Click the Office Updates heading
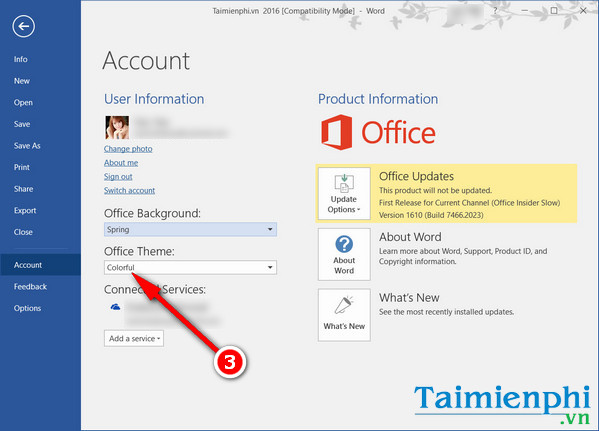599x431 pixels. click(x=416, y=176)
